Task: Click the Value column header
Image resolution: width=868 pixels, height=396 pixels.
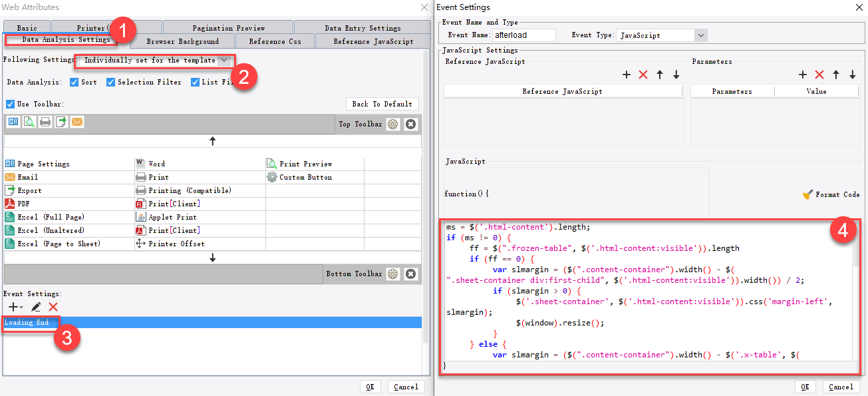Action: click(817, 91)
